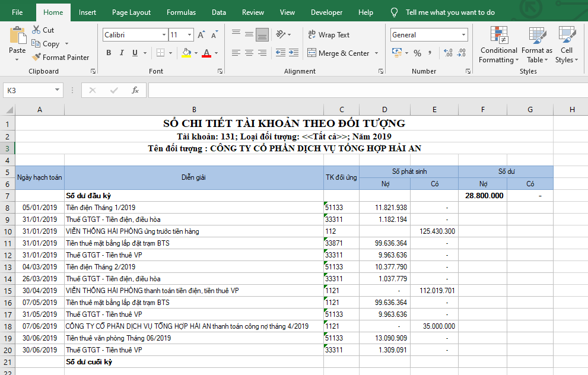Click the Format Painter brush icon
588x375 pixels.
pos(36,58)
